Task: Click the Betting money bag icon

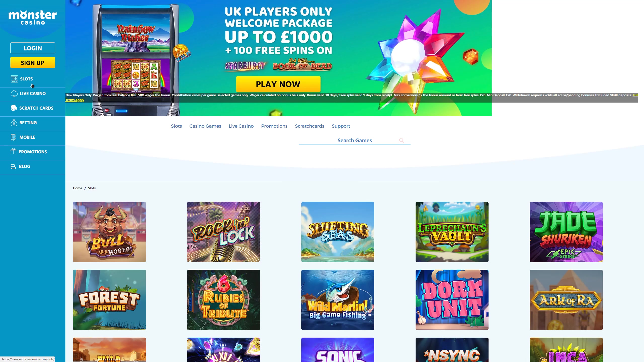Action: click(14, 123)
